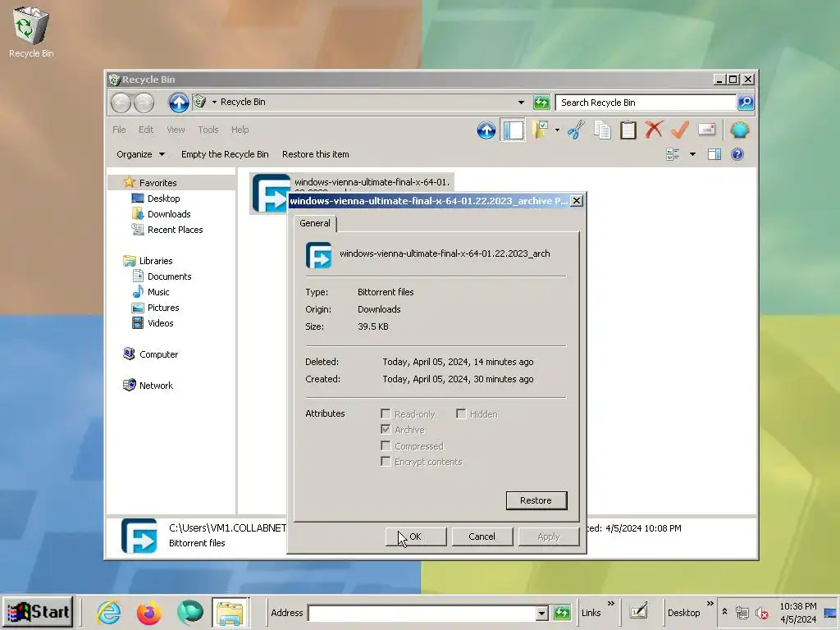This screenshot has height=630, width=840.
Task: Click the muted volume tray icon
Action: [761, 612]
